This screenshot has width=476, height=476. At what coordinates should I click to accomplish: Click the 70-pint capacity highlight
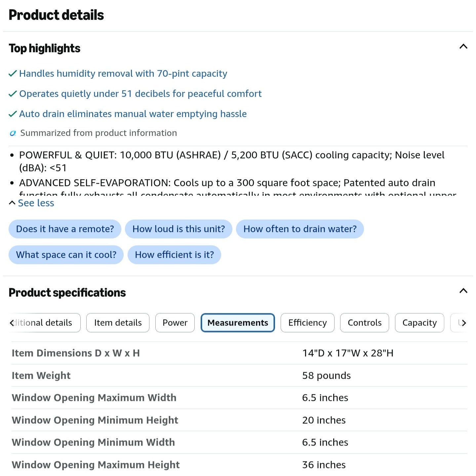(123, 73)
